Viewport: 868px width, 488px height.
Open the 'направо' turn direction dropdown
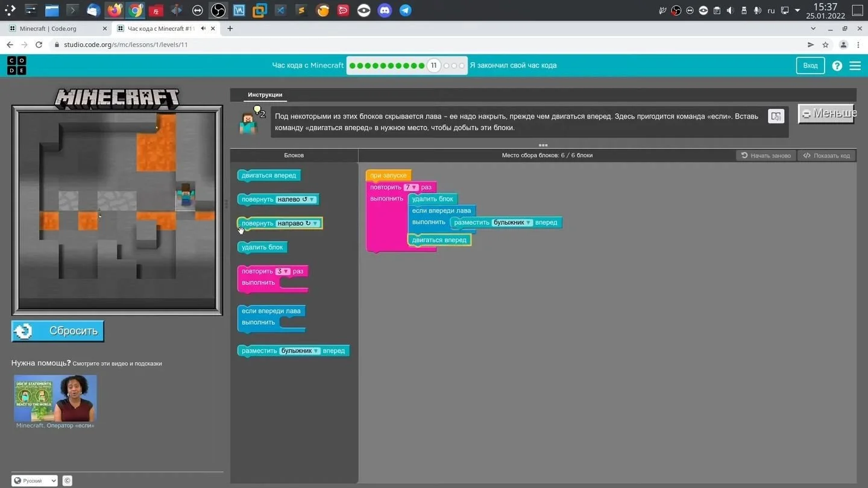(298, 224)
